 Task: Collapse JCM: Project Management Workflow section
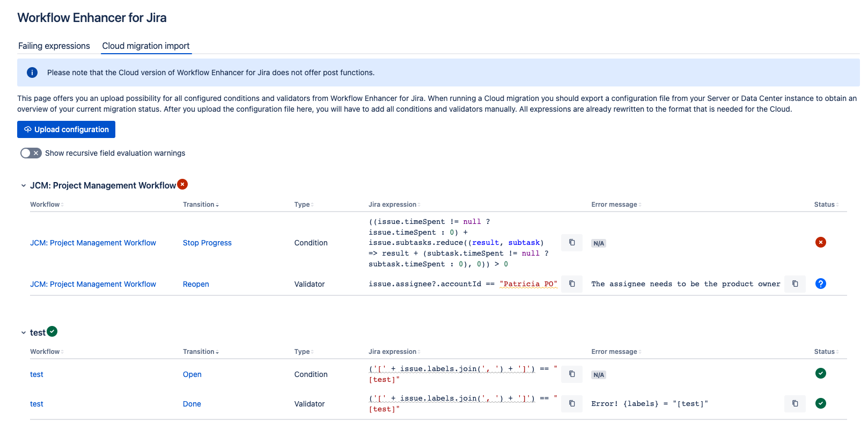pos(24,186)
